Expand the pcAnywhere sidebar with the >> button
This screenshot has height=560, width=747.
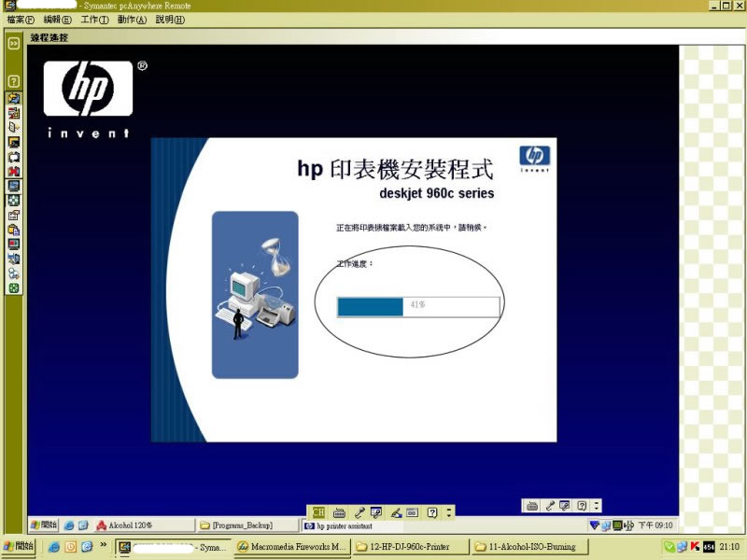14,43
